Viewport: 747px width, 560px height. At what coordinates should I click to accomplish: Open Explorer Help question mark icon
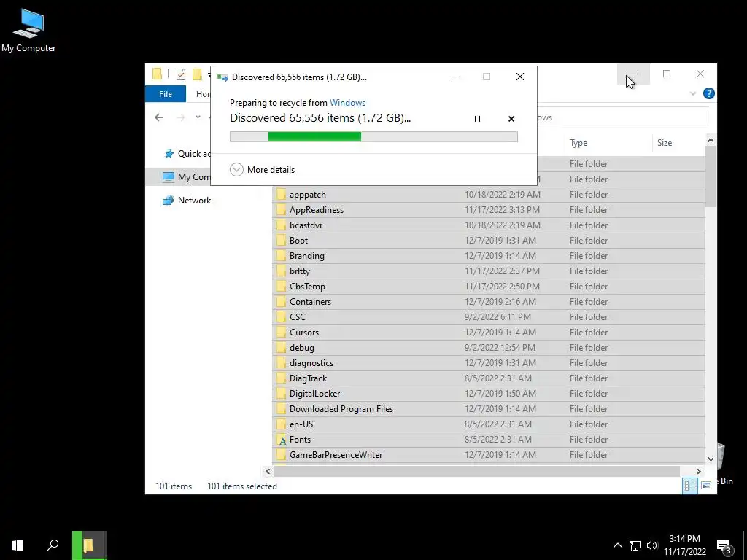click(x=709, y=94)
